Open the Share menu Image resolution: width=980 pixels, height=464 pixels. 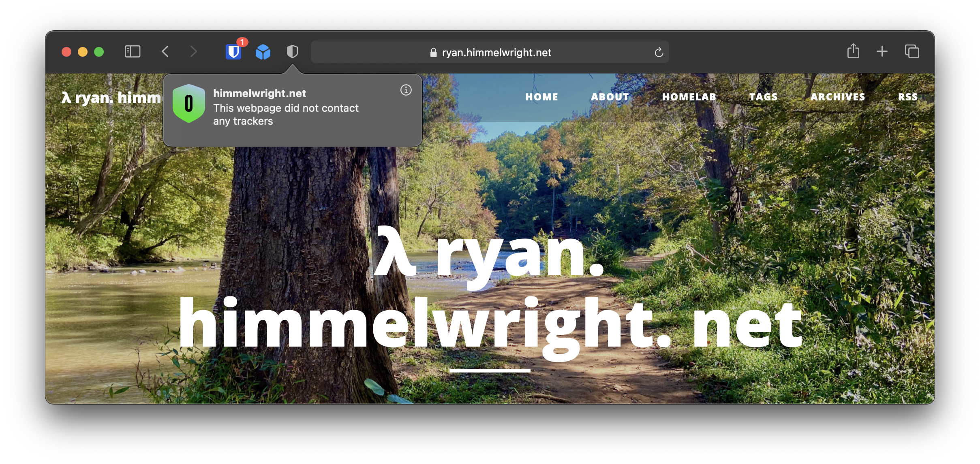[853, 51]
